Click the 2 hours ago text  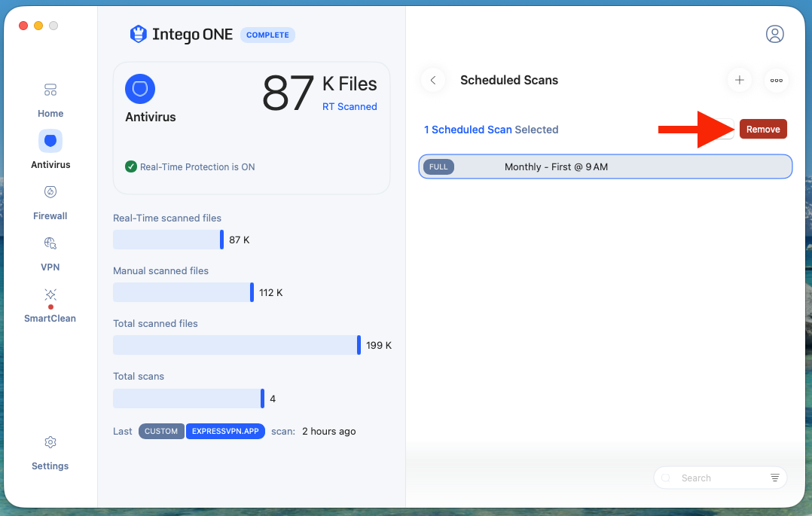pyautogui.click(x=329, y=431)
